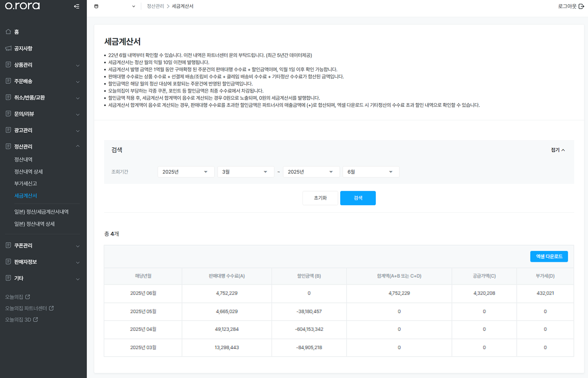Select the 2025년 03월 row cell
Screen dimensions: 588x378
coord(143,347)
